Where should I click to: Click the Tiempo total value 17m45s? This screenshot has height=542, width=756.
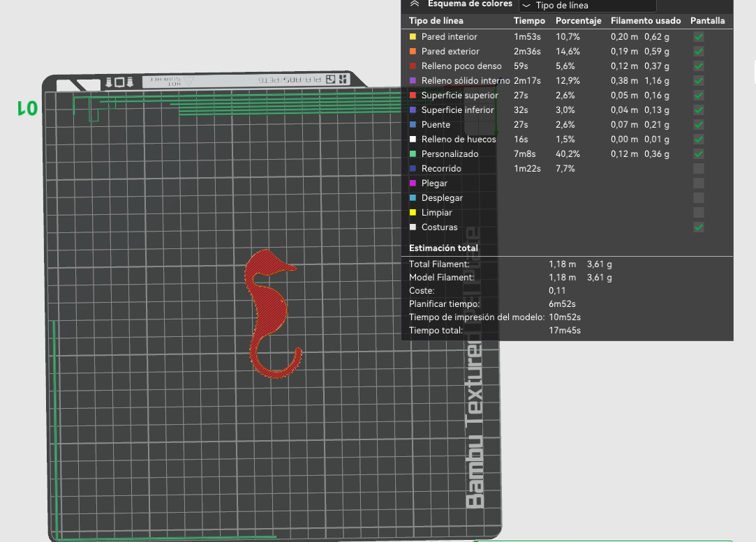coord(565,331)
